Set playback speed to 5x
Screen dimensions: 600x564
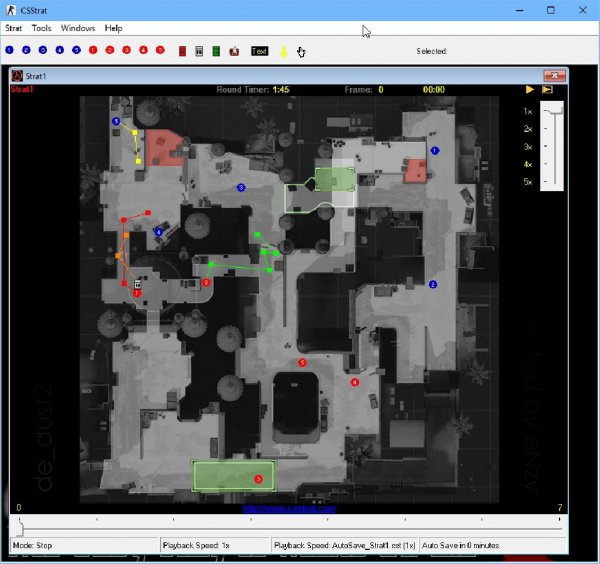[528, 181]
